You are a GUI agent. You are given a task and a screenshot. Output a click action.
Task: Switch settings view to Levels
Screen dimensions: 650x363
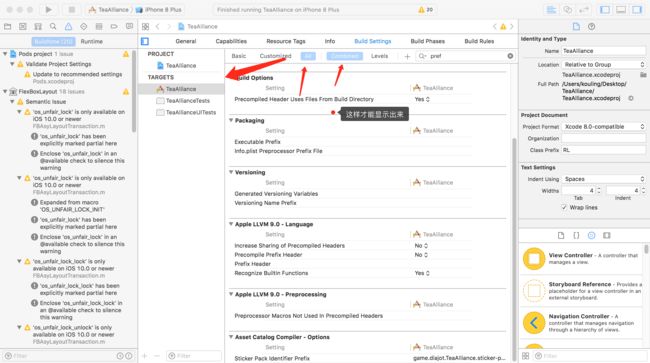click(379, 56)
